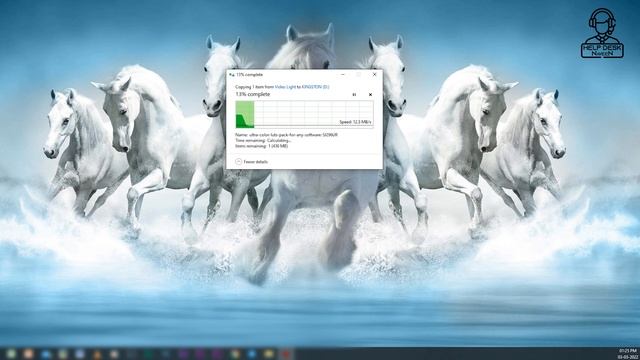Click the 'Speed: 12.3 MB/s' label
640x360 pixels.
(x=355, y=122)
